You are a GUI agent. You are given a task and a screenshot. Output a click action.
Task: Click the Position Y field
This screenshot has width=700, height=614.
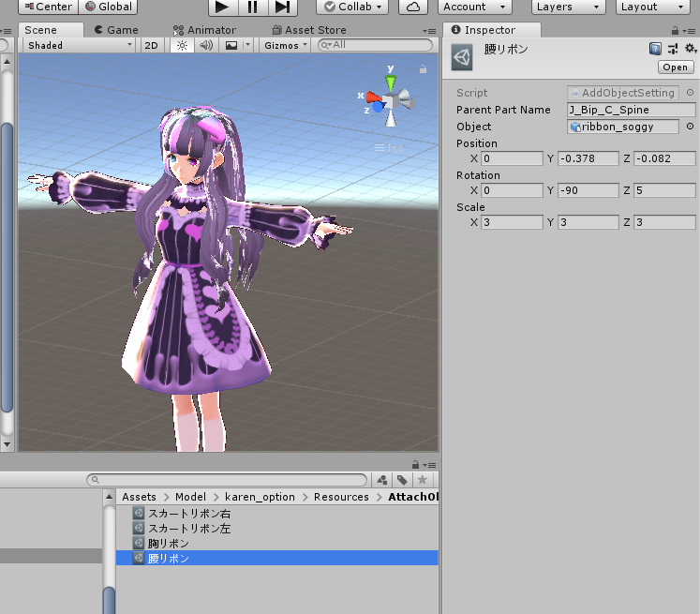click(588, 158)
